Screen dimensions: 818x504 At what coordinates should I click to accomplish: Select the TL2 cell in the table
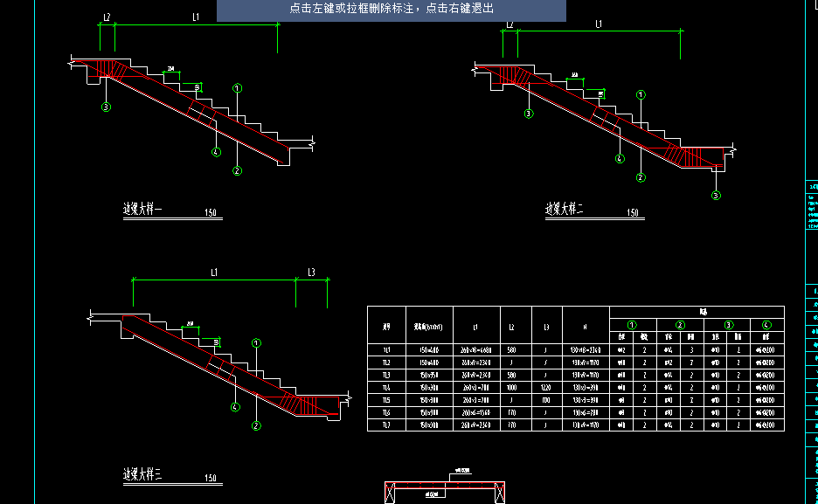coord(386,362)
